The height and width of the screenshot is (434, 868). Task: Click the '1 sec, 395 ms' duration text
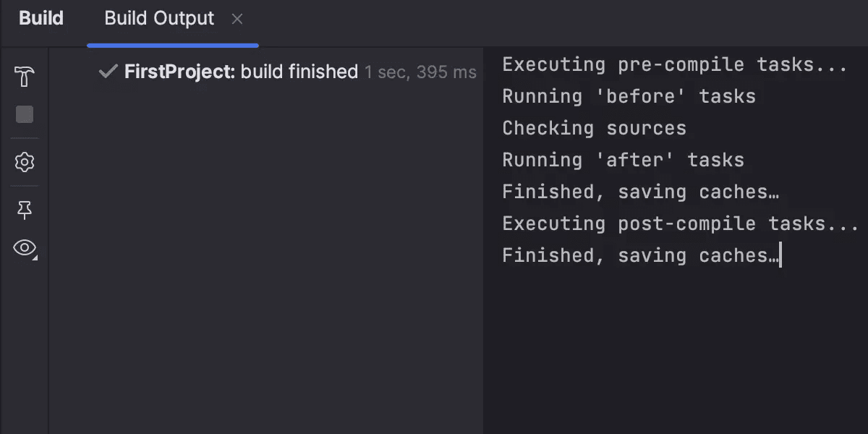click(420, 72)
